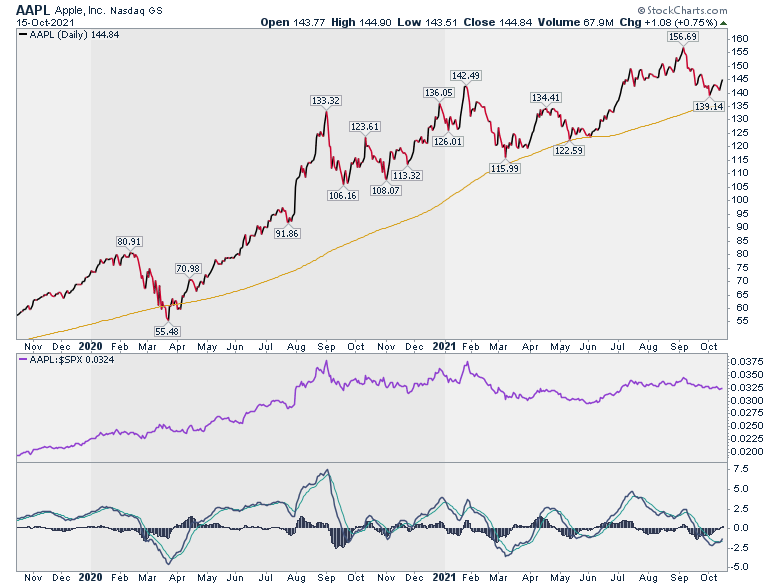The image size is (780, 586).
Task: Click the 160 tick on price axis
Action: (739, 39)
